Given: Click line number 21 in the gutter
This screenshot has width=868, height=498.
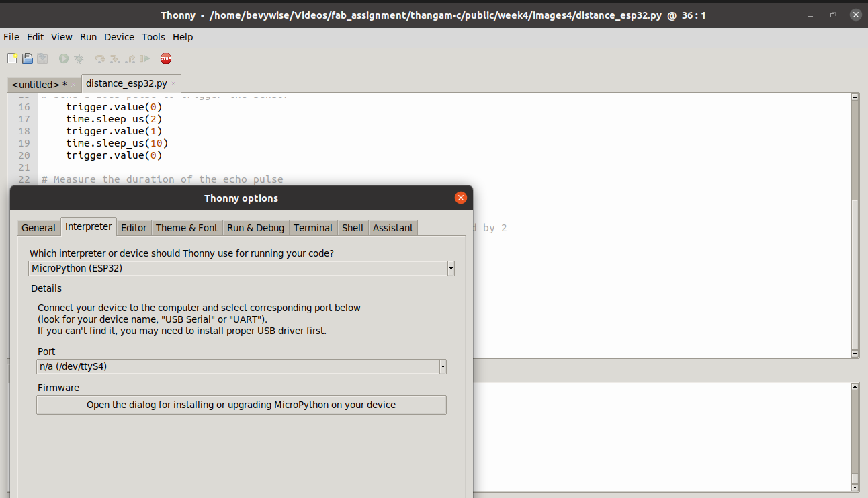Looking at the screenshot, I should (x=24, y=167).
